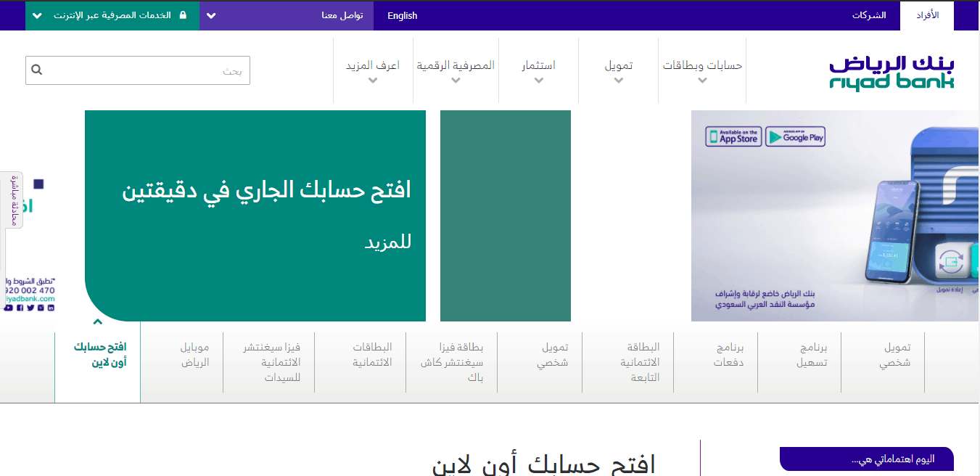980x476 pixels.
Task: Click banner heading افتح حسابك الجاري في دقيقتين
Action: [x=266, y=191]
